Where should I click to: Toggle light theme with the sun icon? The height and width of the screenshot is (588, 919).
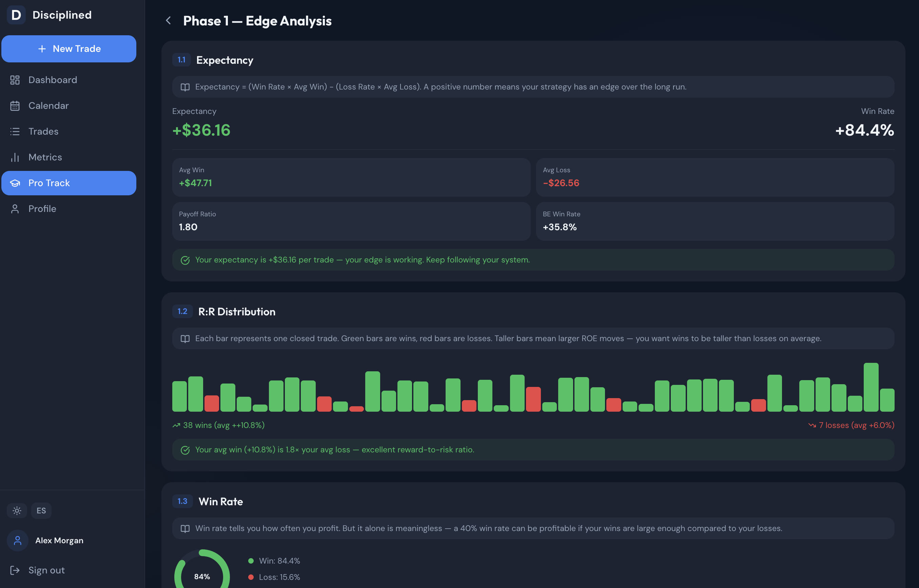(17, 510)
